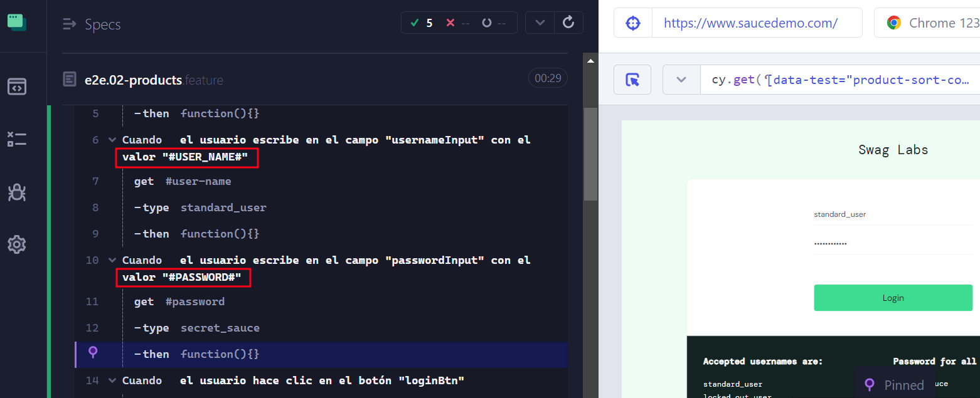
Task: Expand the Specs list header toggle
Action: [x=69, y=24]
